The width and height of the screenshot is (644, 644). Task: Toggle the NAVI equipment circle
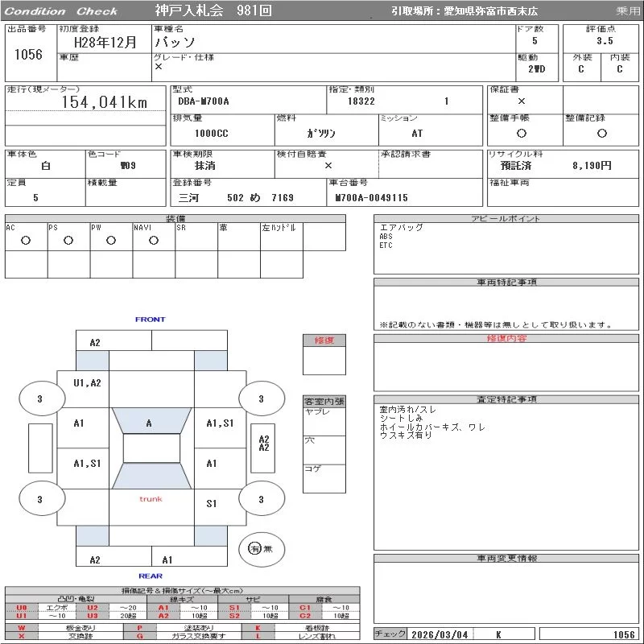[x=154, y=241]
